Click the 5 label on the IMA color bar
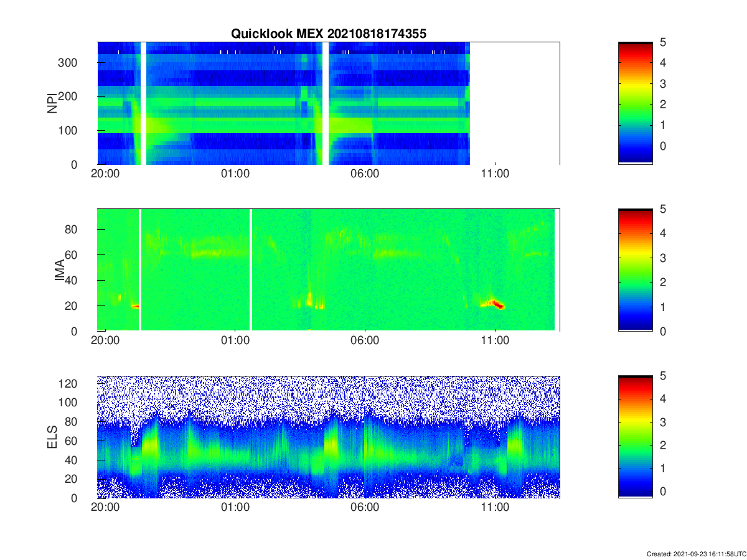This screenshot has width=747, height=560. pos(663,209)
